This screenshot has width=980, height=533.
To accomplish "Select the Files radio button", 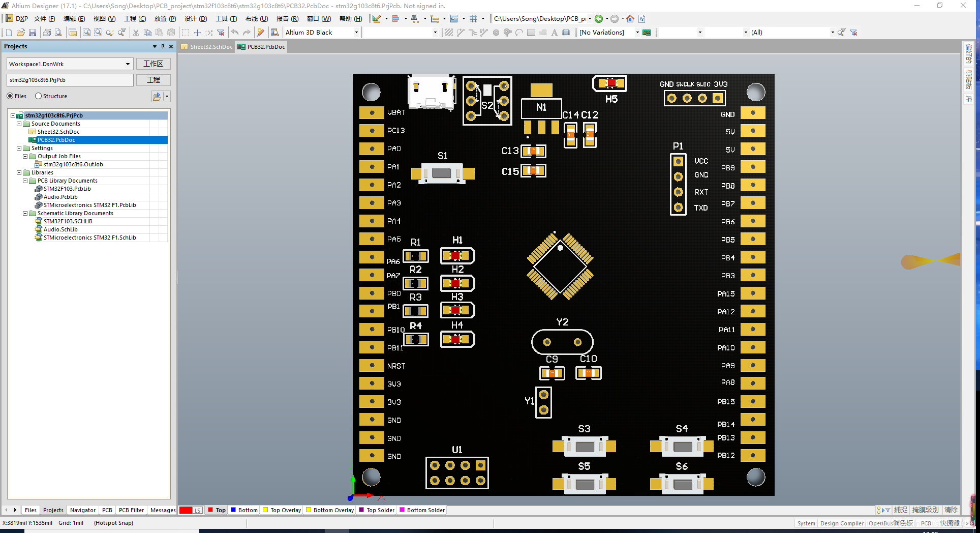I will [x=10, y=96].
